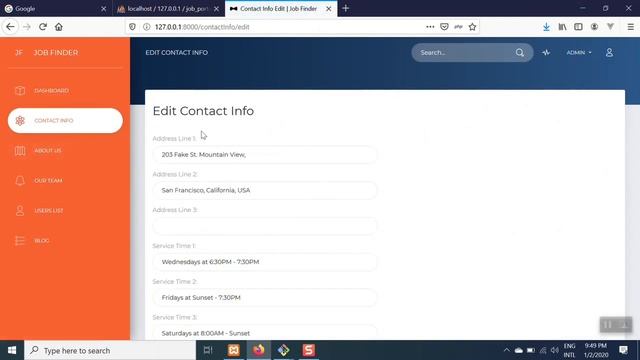
Task: Go back in browser history
Action: [10, 27]
